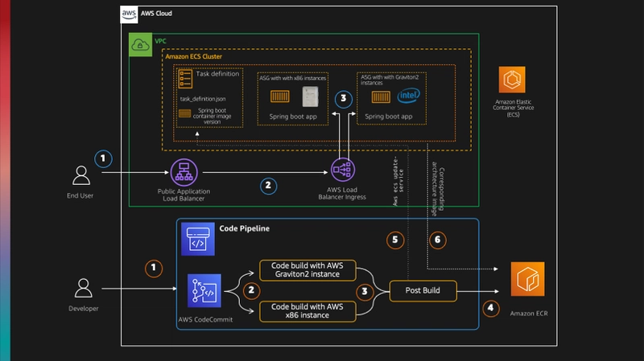Click the Amazon ECS orange icon
This screenshot has width=644, height=361.
point(512,80)
